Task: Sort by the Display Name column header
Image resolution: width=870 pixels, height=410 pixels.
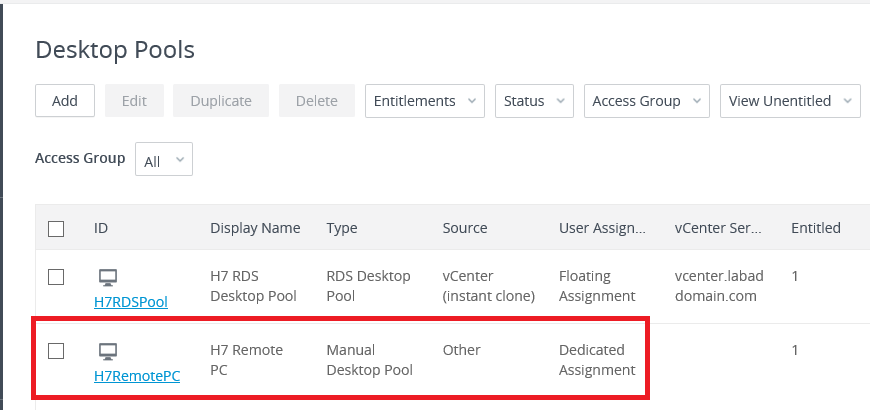Action: (255, 228)
